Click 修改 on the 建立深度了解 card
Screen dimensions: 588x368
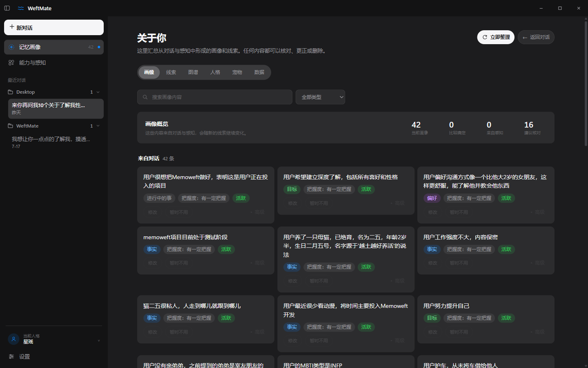(x=293, y=203)
